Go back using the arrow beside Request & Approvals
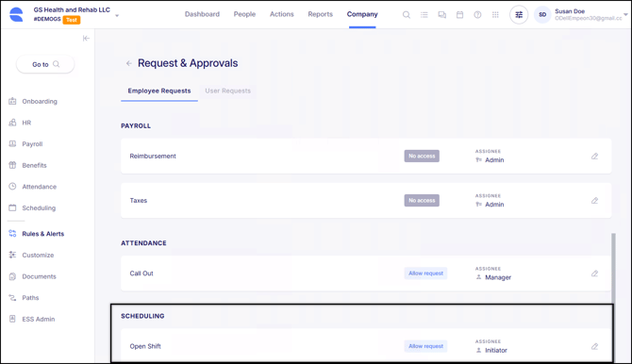632x364 pixels. (x=128, y=63)
